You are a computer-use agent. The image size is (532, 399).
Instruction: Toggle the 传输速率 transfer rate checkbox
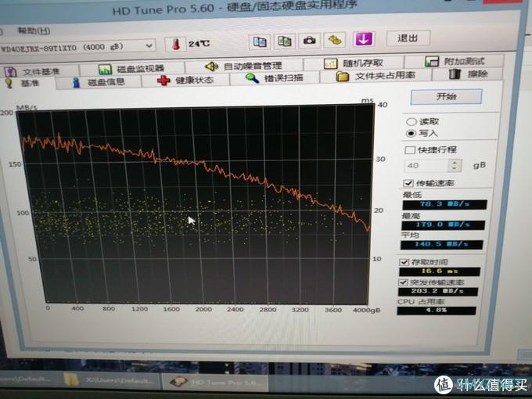pyautogui.click(x=408, y=183)
